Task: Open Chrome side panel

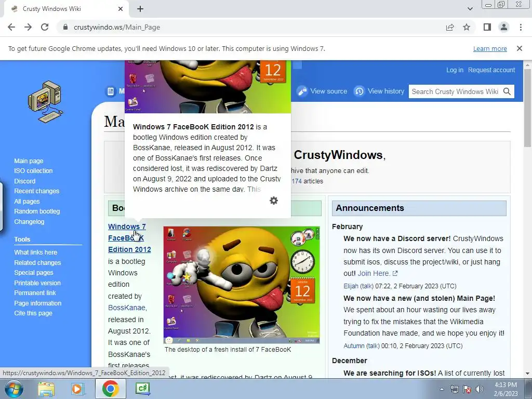Action: pyautogui.click(x=487, y=27)
